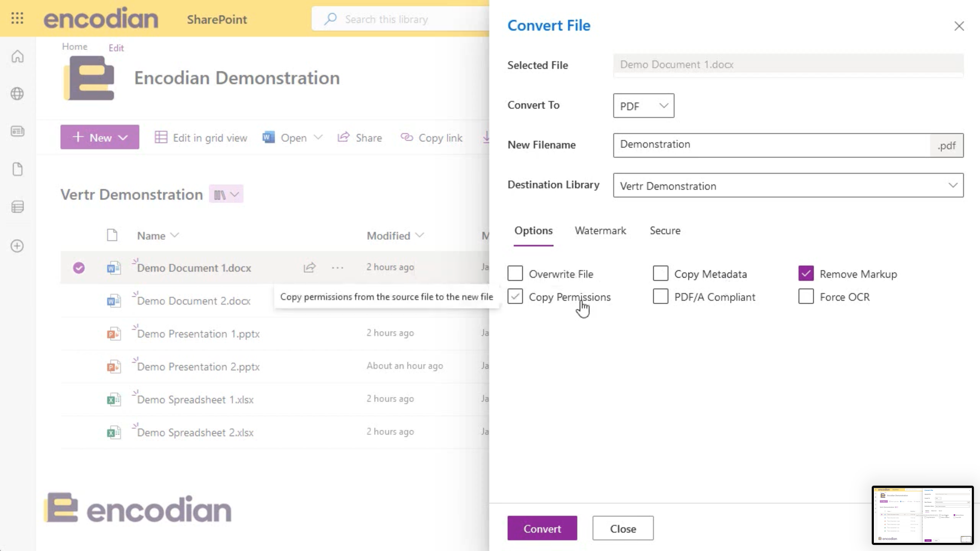Image resolution: width=980 pixels, height=551 pixels.
Task: Click the Edit in grid view icon
Action: pos(161,138)
